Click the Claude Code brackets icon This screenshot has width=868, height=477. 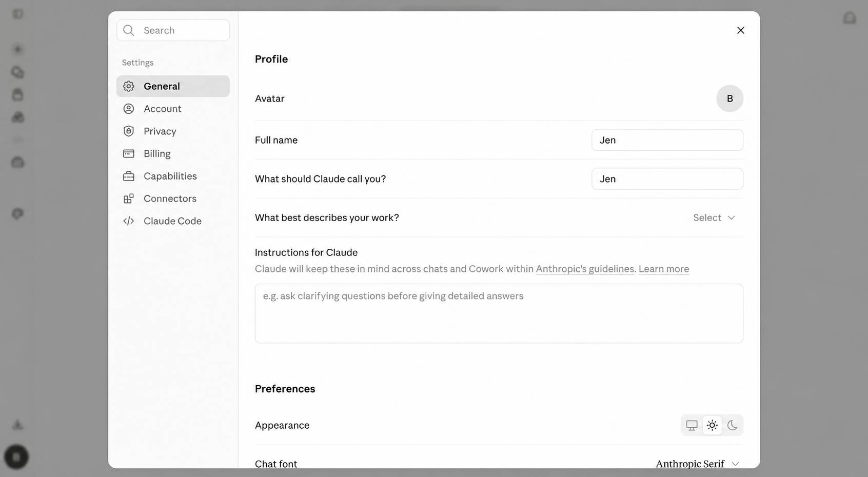pyautogui.click(x=129, y=221)
